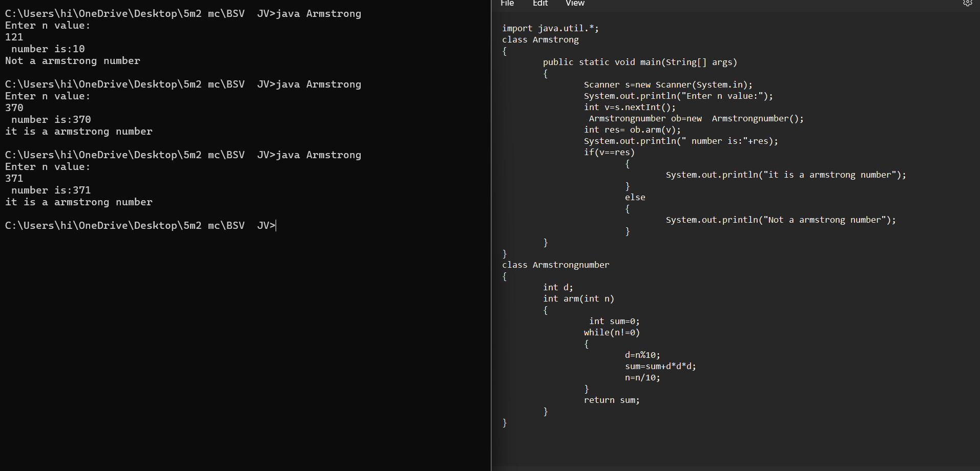Click the 'Enter n value:' prompt text
This screenshot has height=471, width=980.
(48, 25)
